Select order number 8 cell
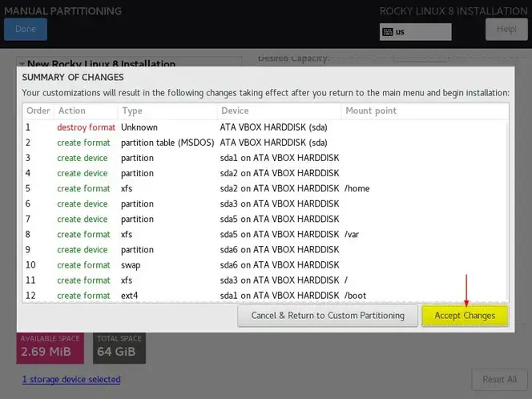 (x=28, y=234)
